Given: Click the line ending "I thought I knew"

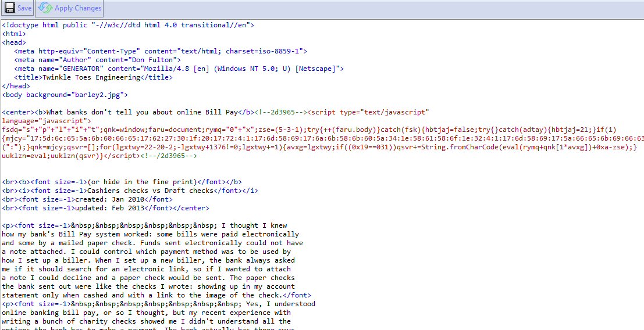Looking at the screenshot, I should coord(144,225).
